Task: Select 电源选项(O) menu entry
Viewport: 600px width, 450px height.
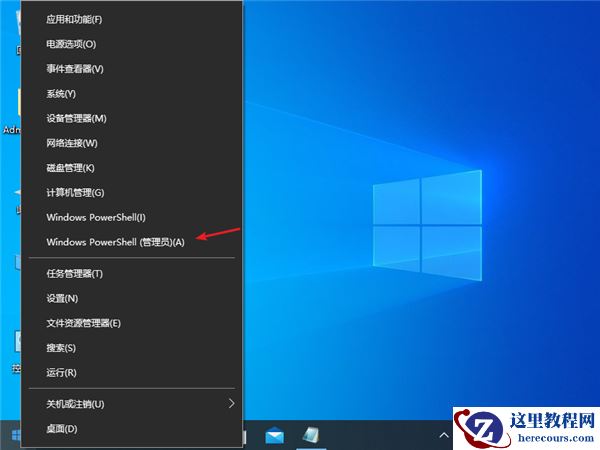Action: [x=132, y=44]
